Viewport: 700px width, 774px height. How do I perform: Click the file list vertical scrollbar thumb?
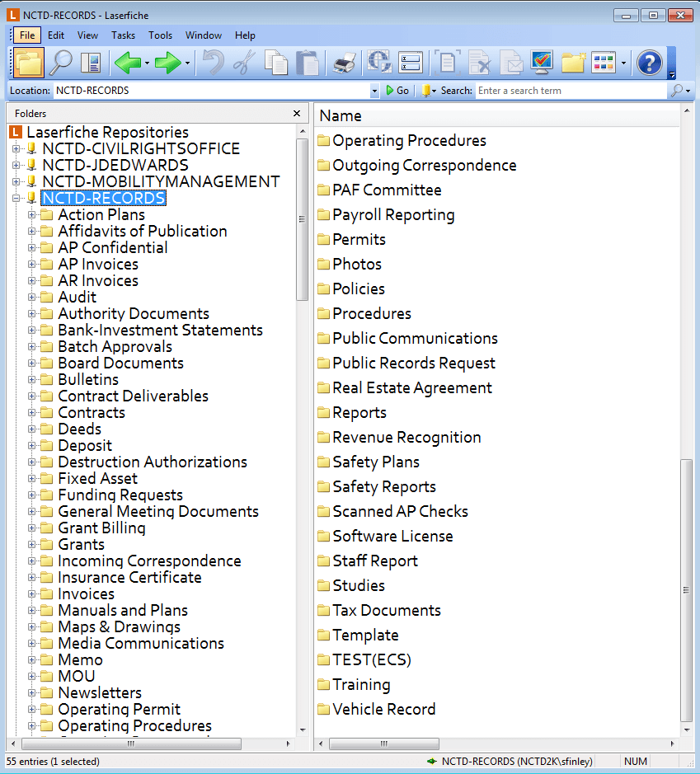[x=686, y=590]
